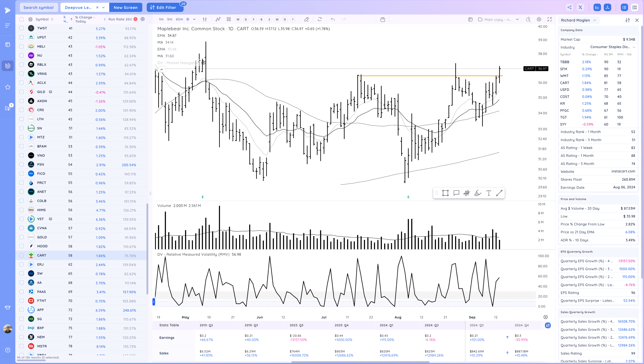Select the 5m timeframe
The height and width of the screenshot is (364, 644).
pos(170,19)
